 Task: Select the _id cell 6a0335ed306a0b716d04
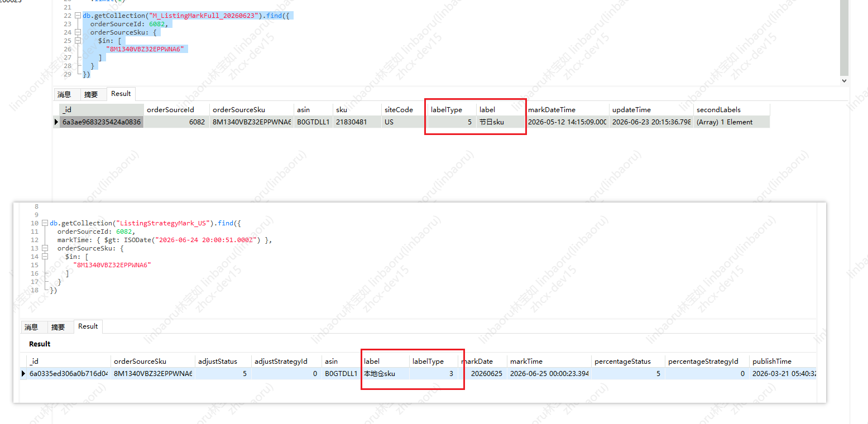[x=69, y=374]
